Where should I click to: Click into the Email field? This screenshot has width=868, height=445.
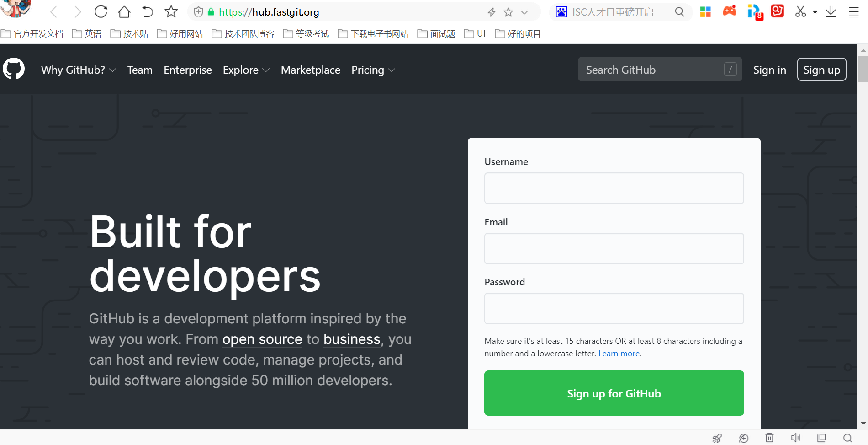tap(614, 248)
